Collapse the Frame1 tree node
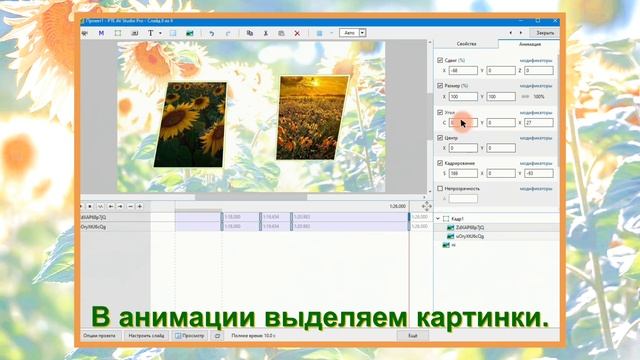This screenshot has width=640, height=360. 438,219
